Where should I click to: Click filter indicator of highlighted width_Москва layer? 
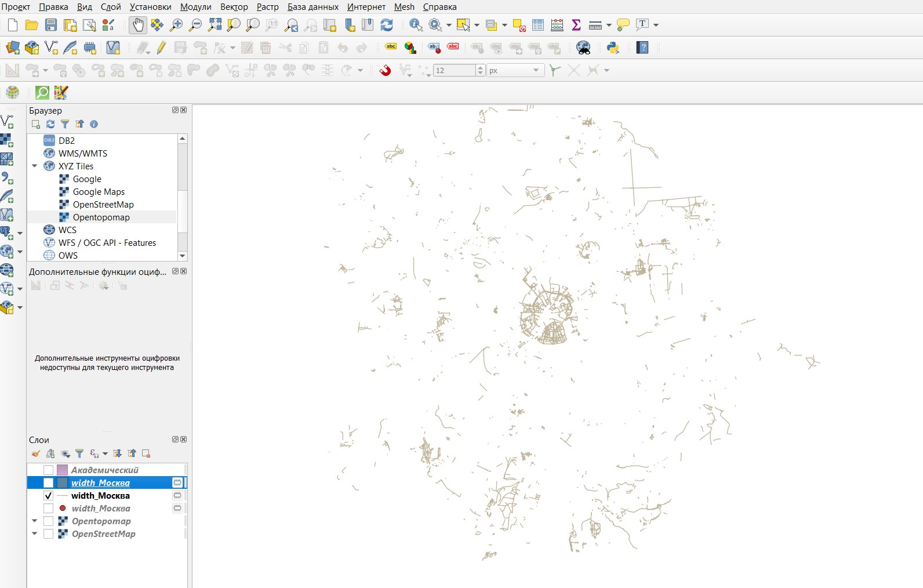(177, 483)
